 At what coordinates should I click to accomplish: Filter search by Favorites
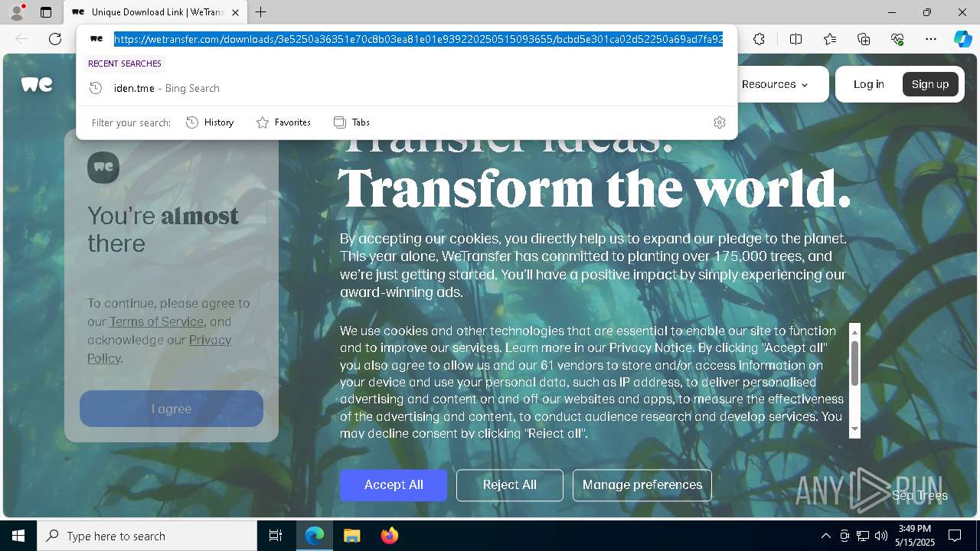click(x=283, y=122)
